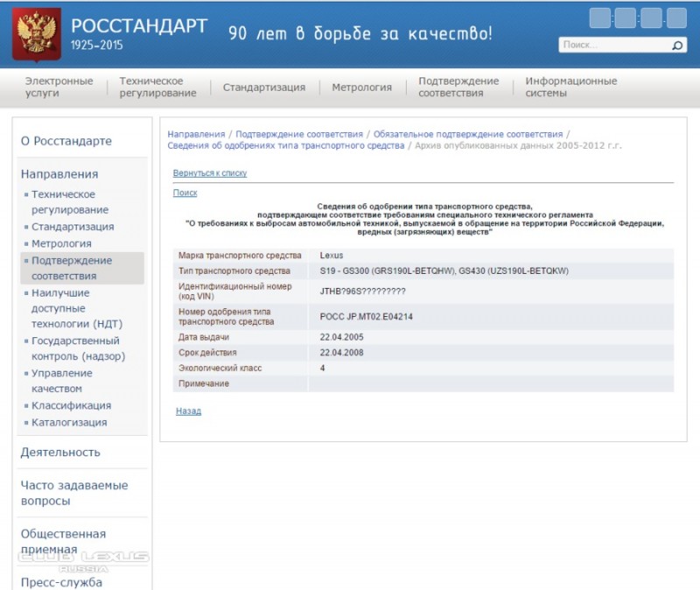Image resolution: width=700 pixels, height=590 pixels.
Task: Open Часто задаваемые вопросы section
Action: pos(74,493)
